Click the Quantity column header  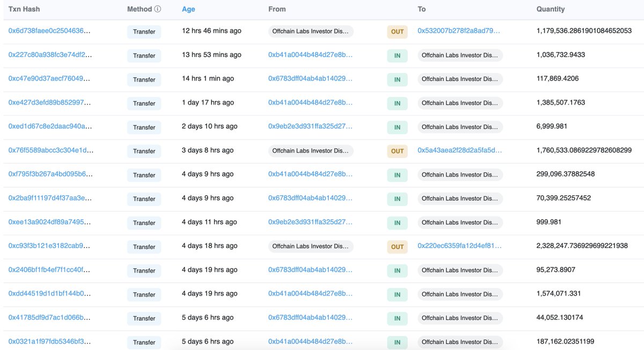551,9
